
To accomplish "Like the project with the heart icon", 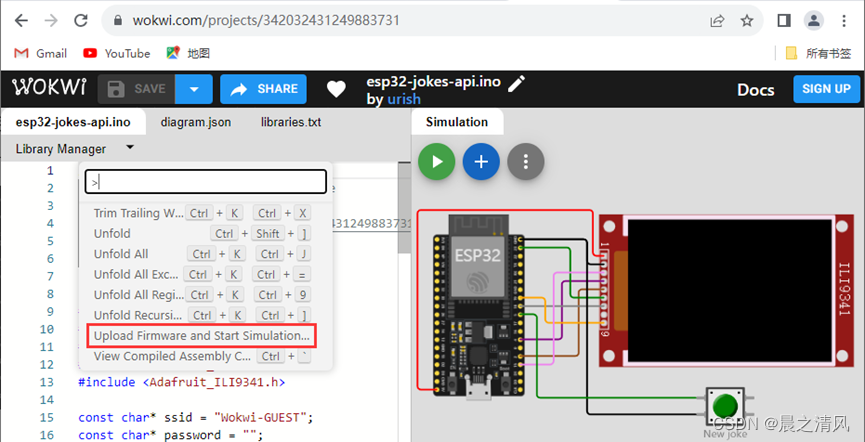I will coord(336,89).
